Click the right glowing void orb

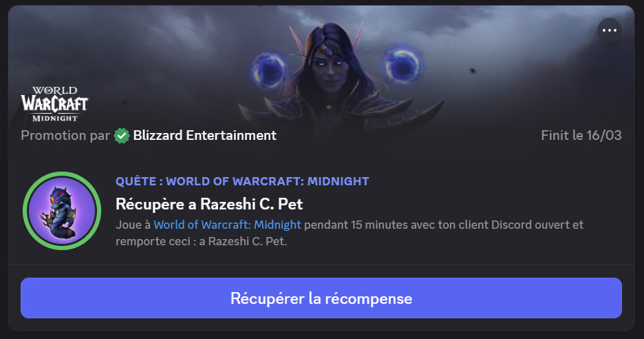[x=402, y=66]
